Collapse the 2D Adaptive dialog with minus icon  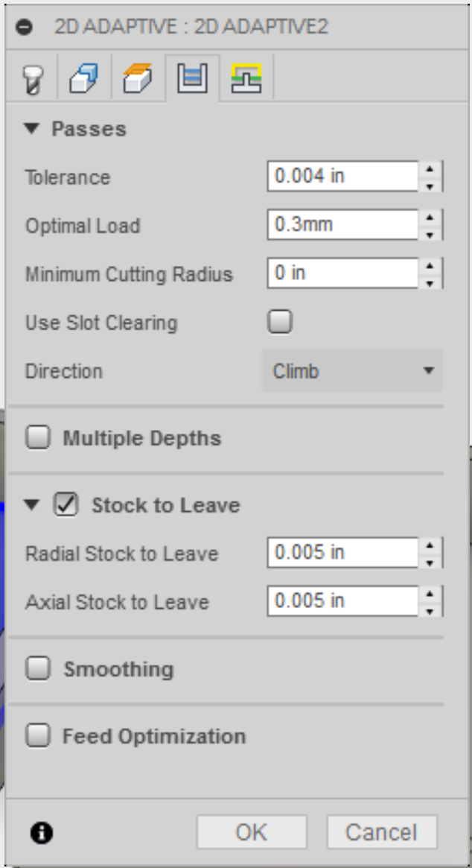click(25, 27)
